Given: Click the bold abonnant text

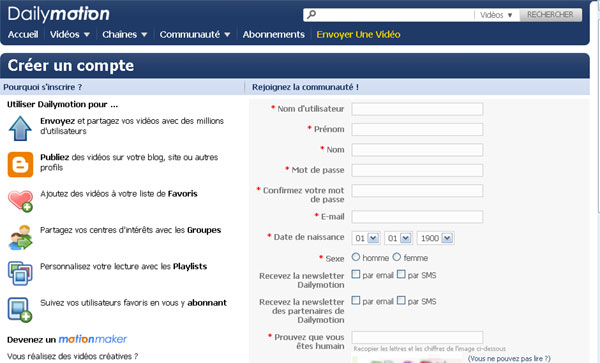Looking at the screenshot, I should click(207, 303).
